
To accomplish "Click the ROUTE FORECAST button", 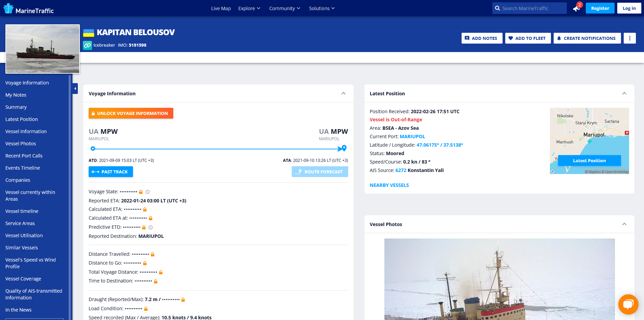I will (320, 172).
